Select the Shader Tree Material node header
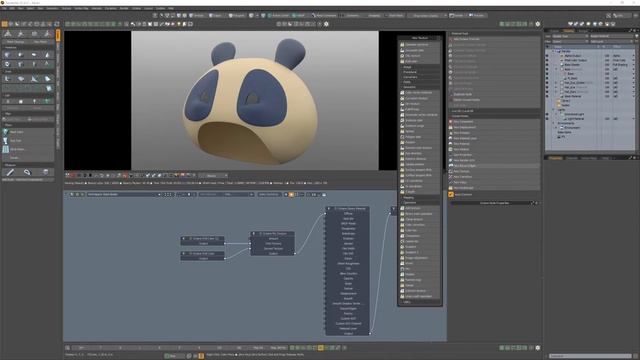The height and width of the screenshot is (360, 640). tap(348, 209)
